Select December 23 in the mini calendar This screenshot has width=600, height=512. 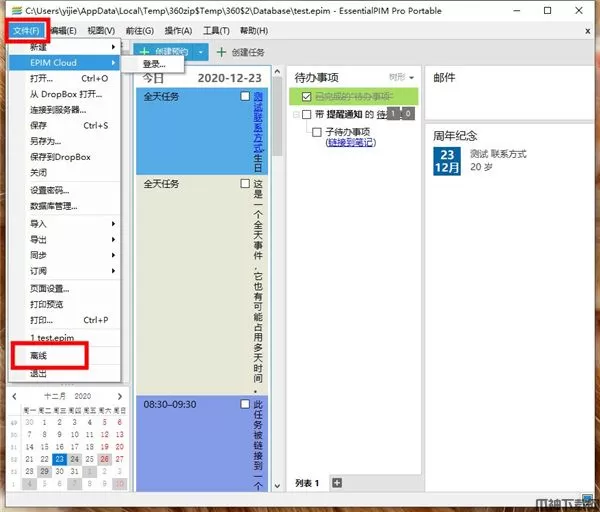pyautogui.click(x=59, y=459)
